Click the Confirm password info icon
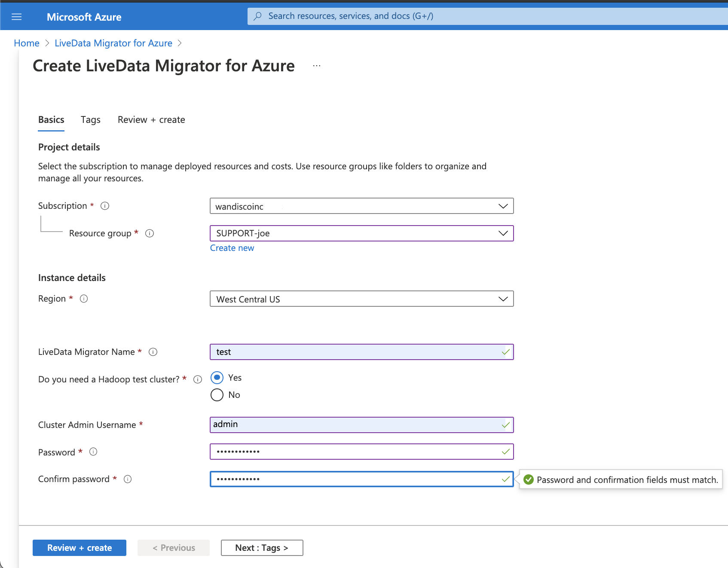728x568 pixels. 128,479
